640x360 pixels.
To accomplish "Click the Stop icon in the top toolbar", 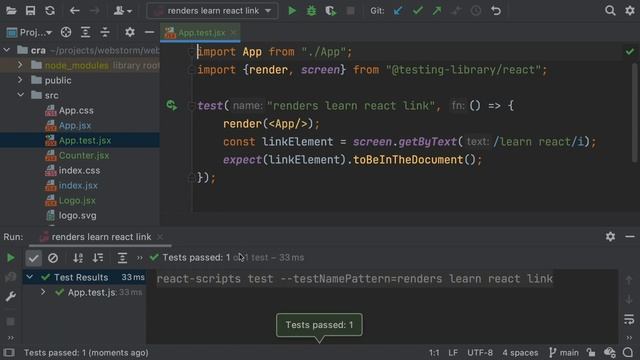I will pyautogui.click(x=350, y=11).
